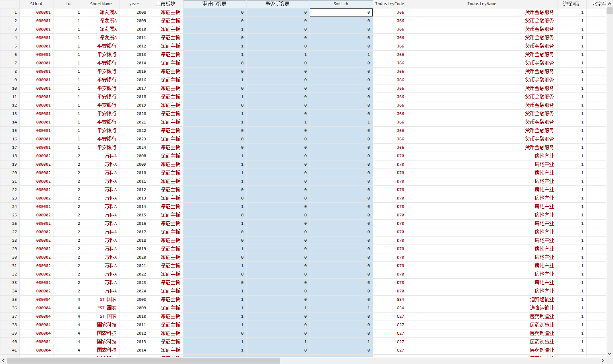Viewport: 613px width, 364px height.
Task: Select row number 35
Action: click(10, 300)
